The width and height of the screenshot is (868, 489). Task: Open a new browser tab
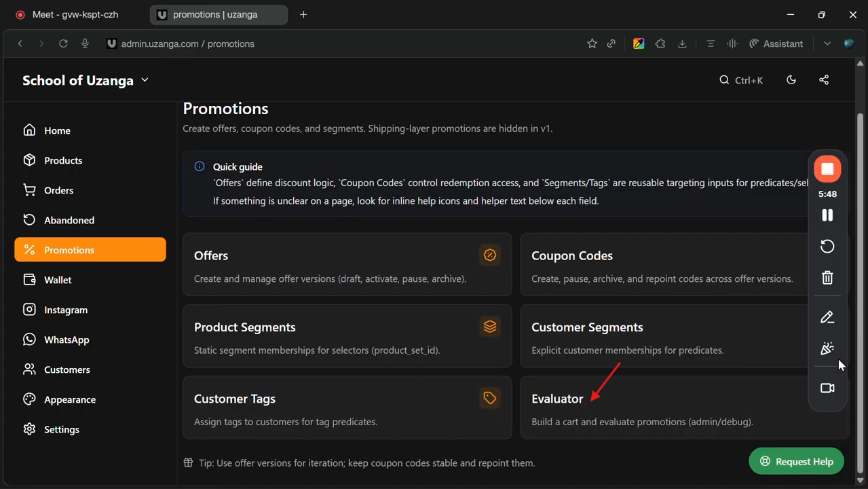click(x=303, y=14)
